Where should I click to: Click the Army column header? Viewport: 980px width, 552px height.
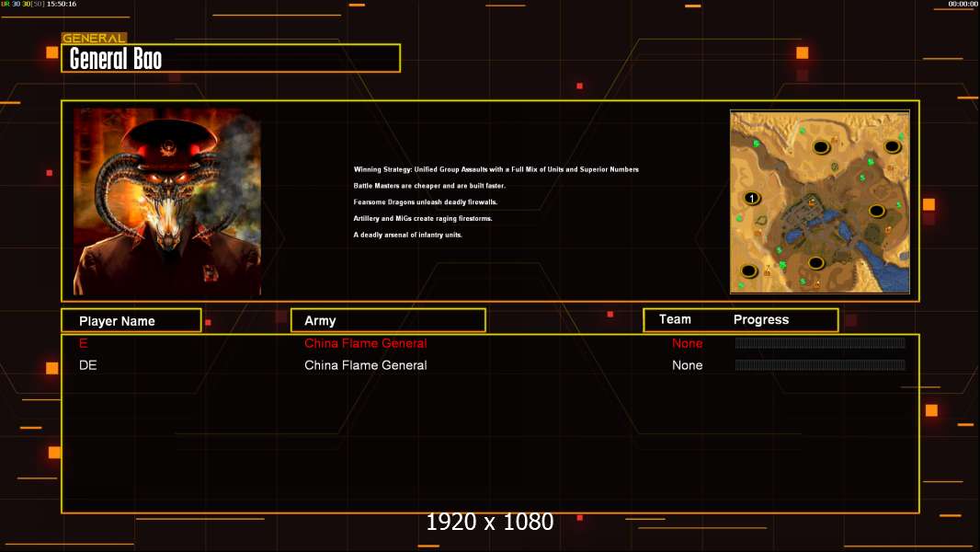[388, 321]
